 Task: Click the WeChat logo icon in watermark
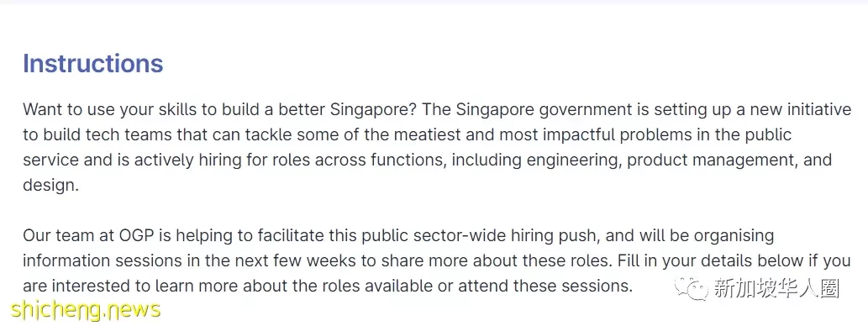691,288
